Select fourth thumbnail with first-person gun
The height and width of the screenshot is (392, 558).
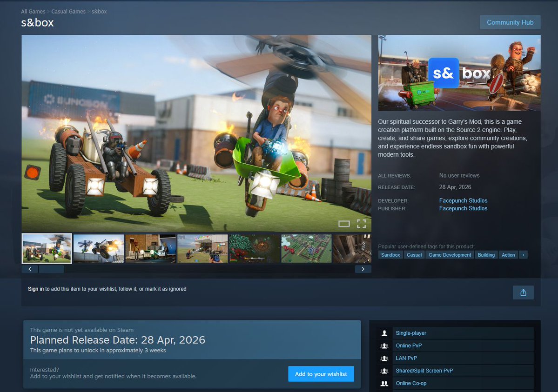[202, 249]
